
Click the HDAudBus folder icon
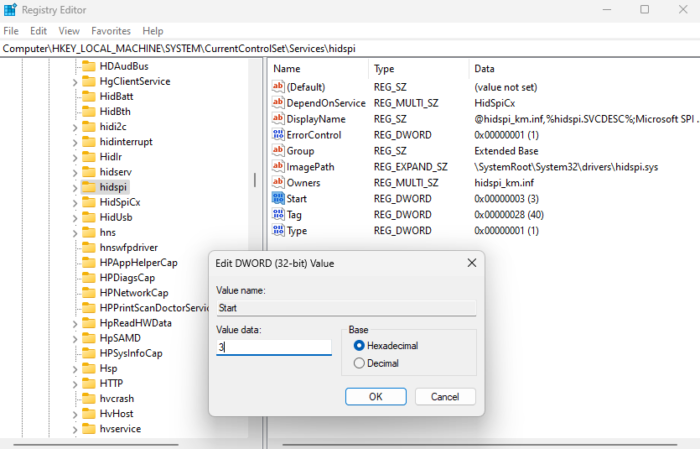click(89, 66)
